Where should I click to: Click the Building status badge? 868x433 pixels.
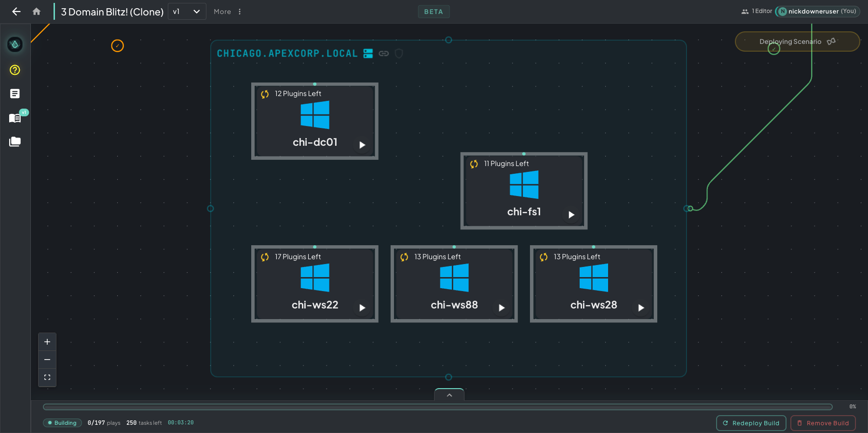62,423
